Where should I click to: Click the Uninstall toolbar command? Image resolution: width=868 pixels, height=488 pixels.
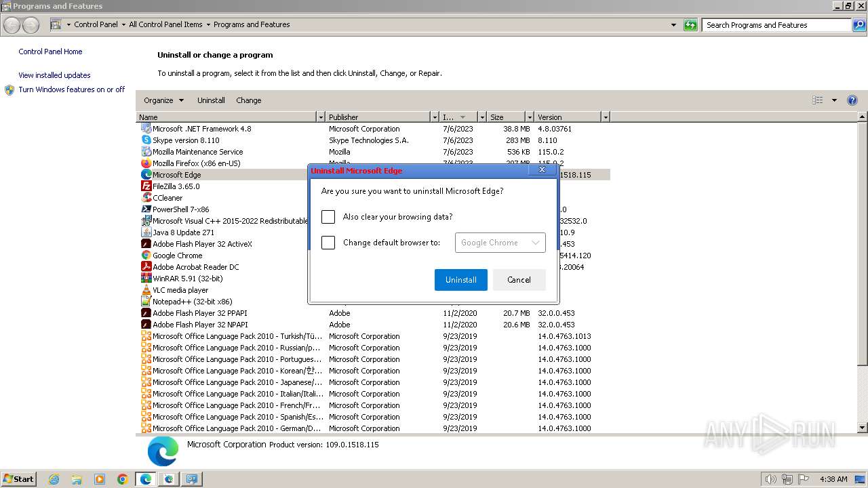pos(211,100)
